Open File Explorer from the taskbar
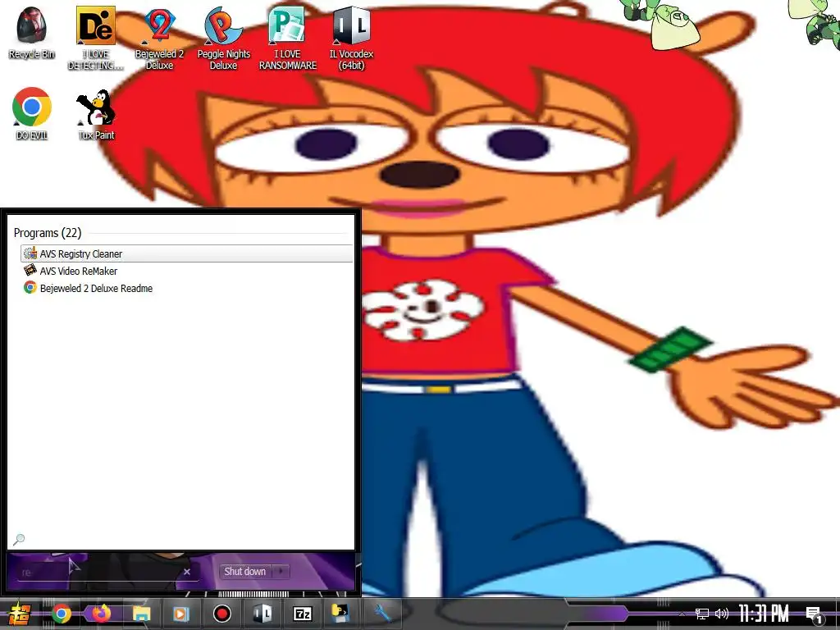Image resolution: width=840 pixels, height=630 pixels. coord(141,614)
